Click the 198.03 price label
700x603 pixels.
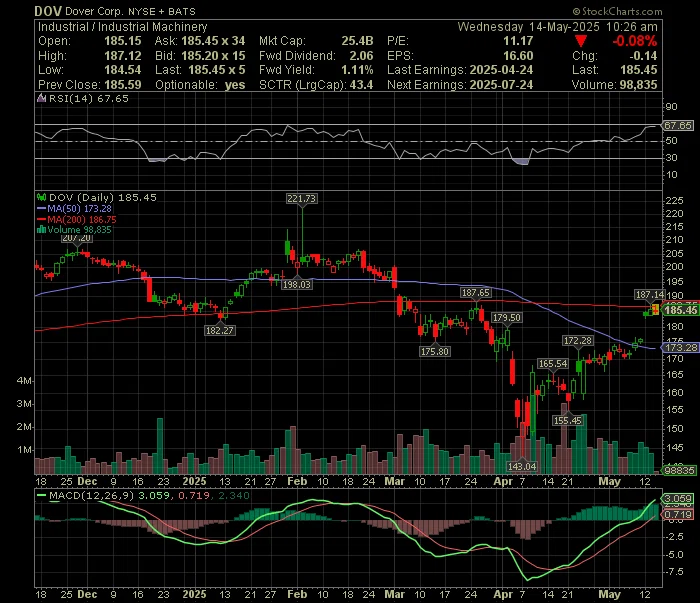[296, 284]
